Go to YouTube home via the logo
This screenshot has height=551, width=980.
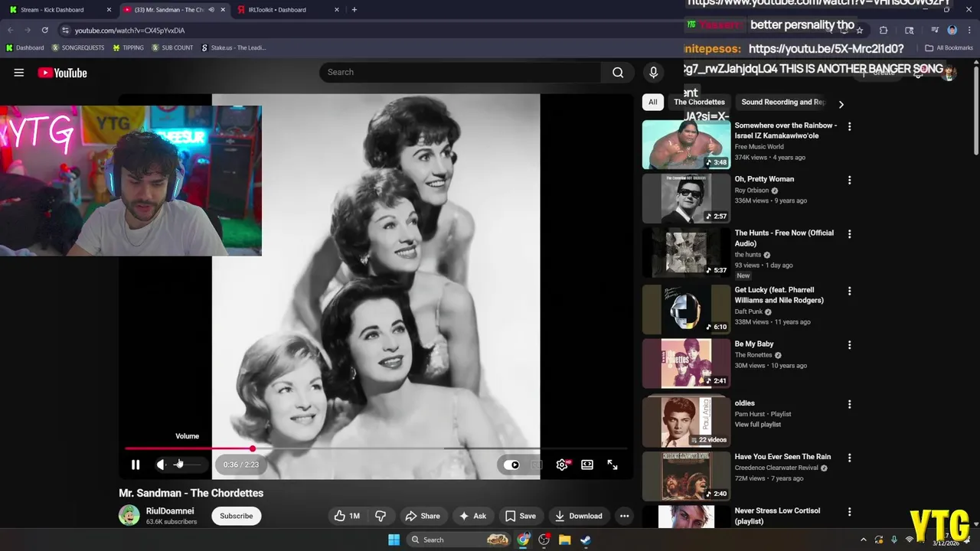[x=63, y=73]
